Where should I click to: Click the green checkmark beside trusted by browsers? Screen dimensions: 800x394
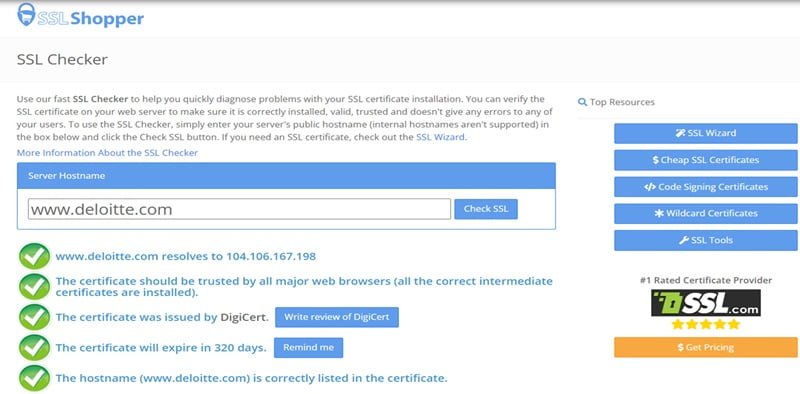pos(34,287)
